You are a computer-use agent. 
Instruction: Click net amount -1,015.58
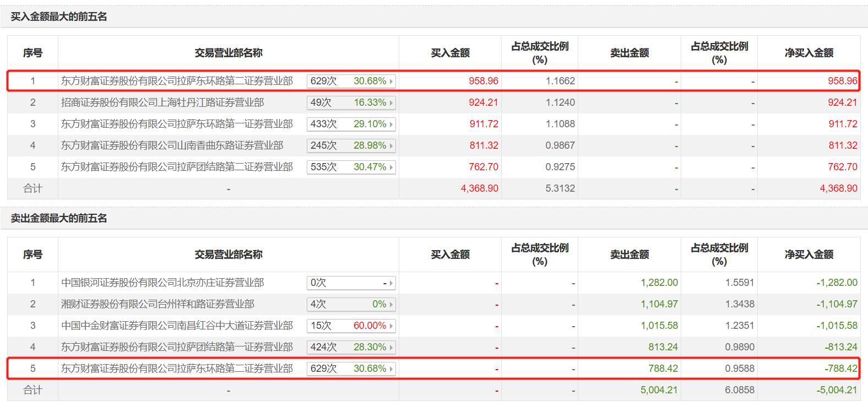pos(837,326)
